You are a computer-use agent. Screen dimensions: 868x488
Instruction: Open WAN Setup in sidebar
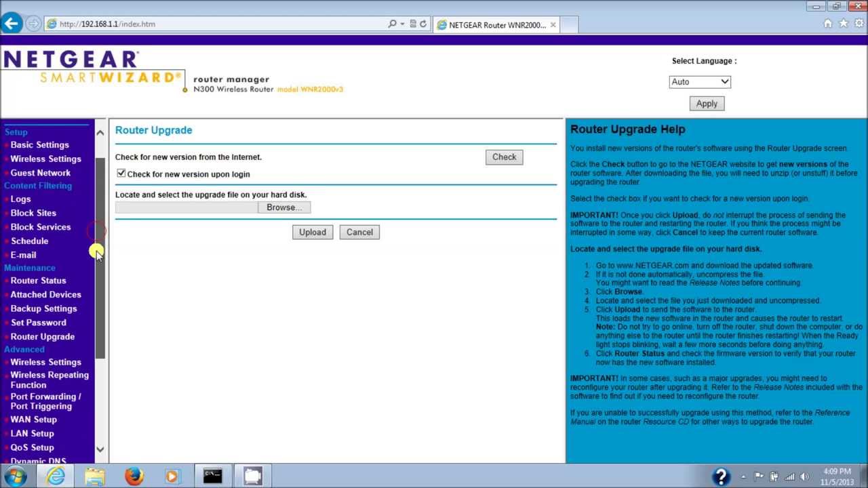click(x=33, y=419)
